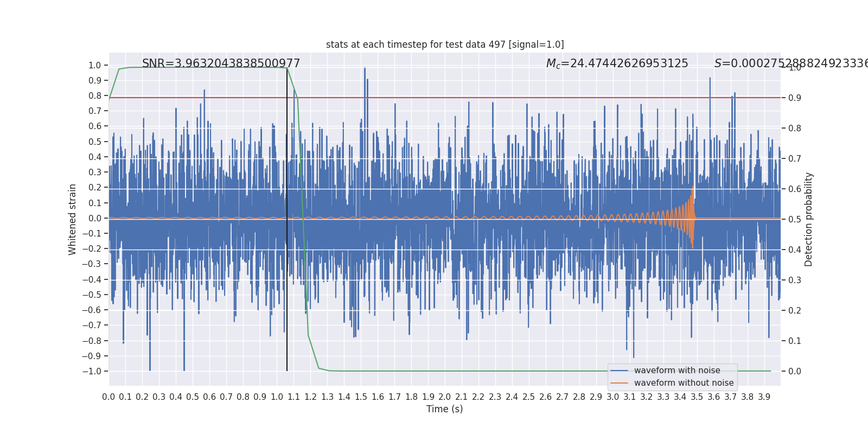Click the 1.5 tick on the time axis
Image resolution: width=868 pixels, height=434 pixels.
coord(361,397)
